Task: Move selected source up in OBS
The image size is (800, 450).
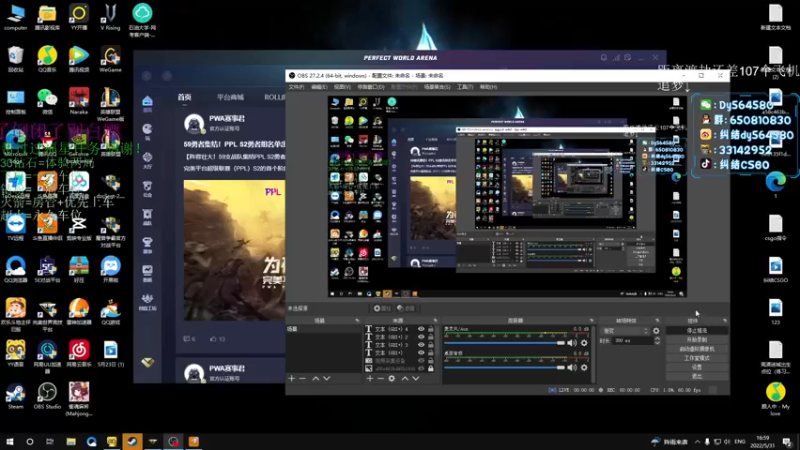Action: pos(405,379)
